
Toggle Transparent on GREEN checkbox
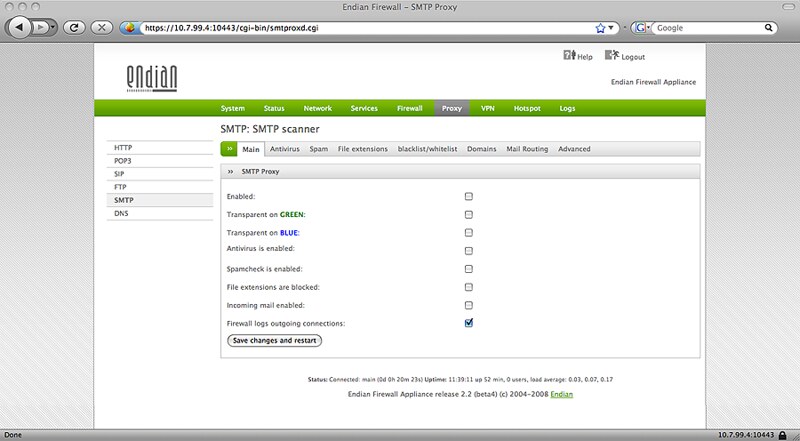(468, 215)
